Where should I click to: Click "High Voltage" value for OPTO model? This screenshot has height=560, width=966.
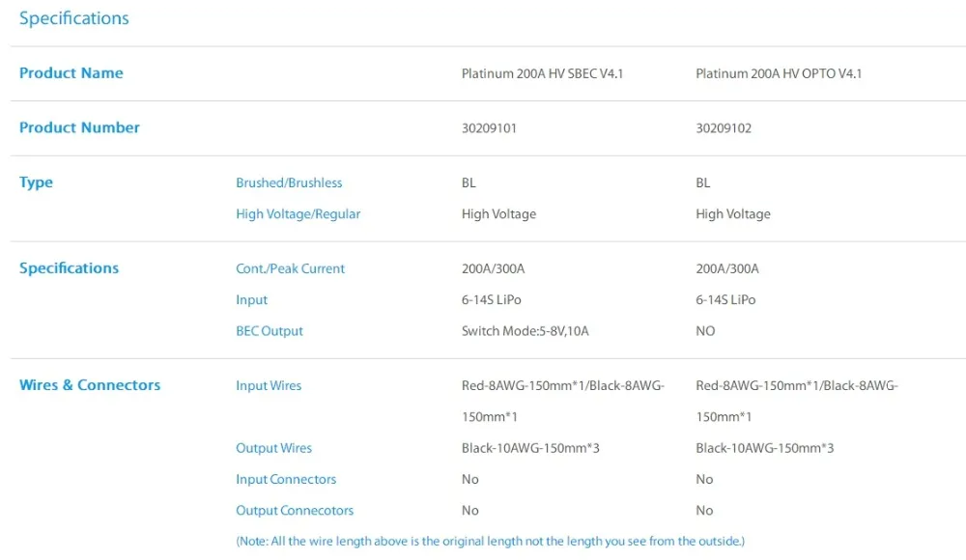(733, 213)
